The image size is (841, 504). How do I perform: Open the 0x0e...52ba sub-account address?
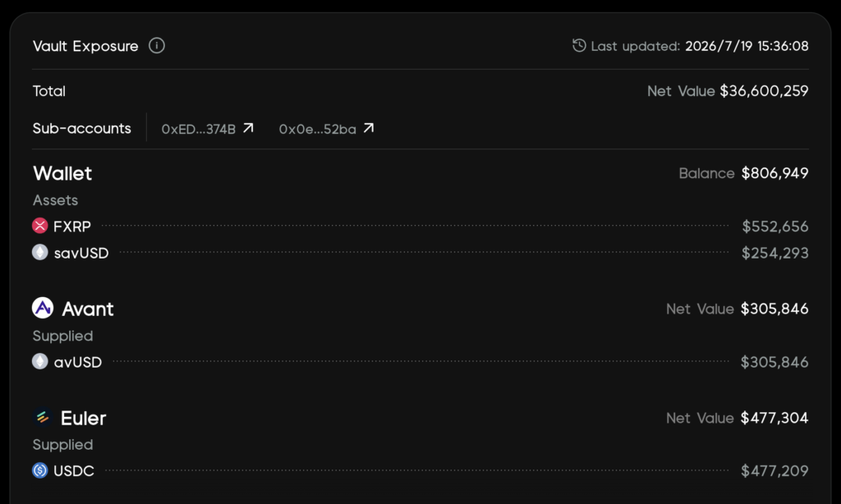(318, 129)
